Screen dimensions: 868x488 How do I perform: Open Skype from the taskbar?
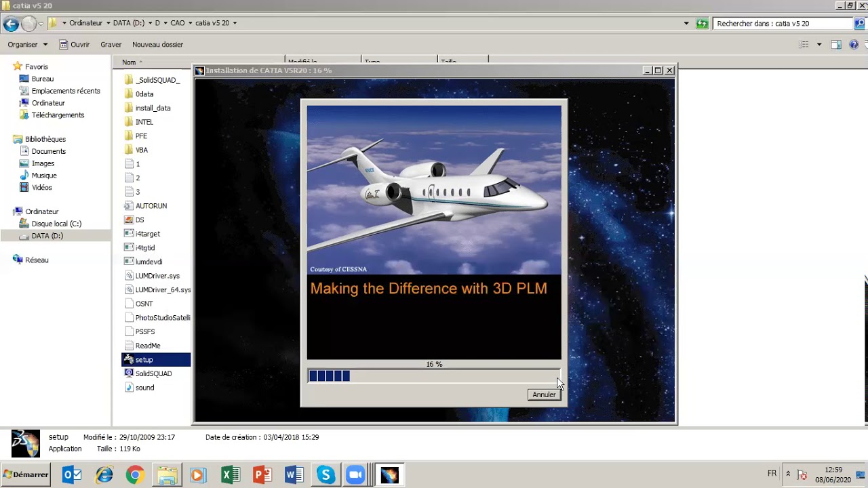pos(325,475)
